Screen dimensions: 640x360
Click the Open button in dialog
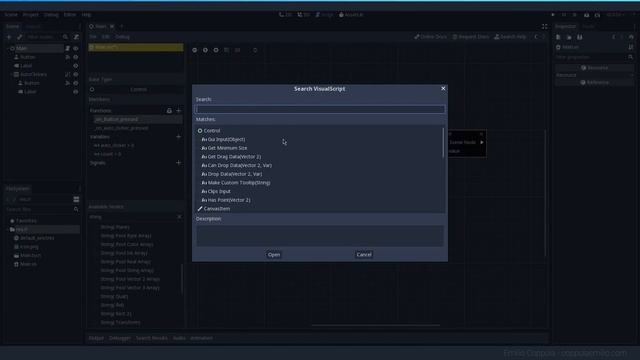[x=274, y=255]
